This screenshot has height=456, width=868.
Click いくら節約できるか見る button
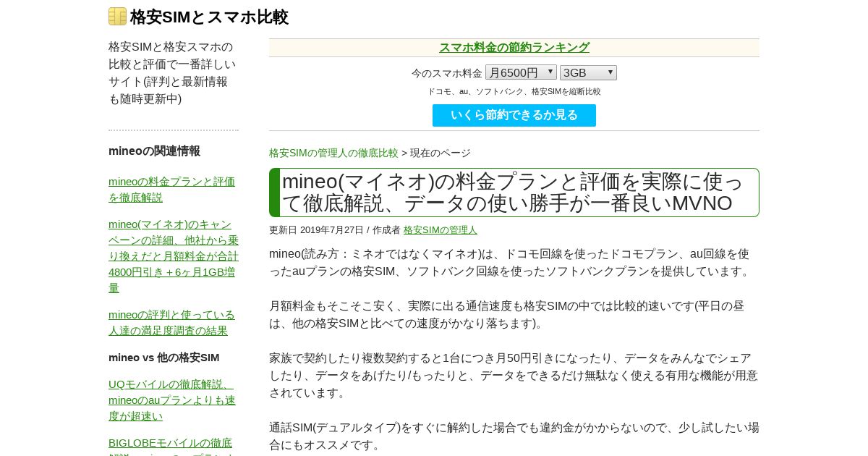point(514,115)
